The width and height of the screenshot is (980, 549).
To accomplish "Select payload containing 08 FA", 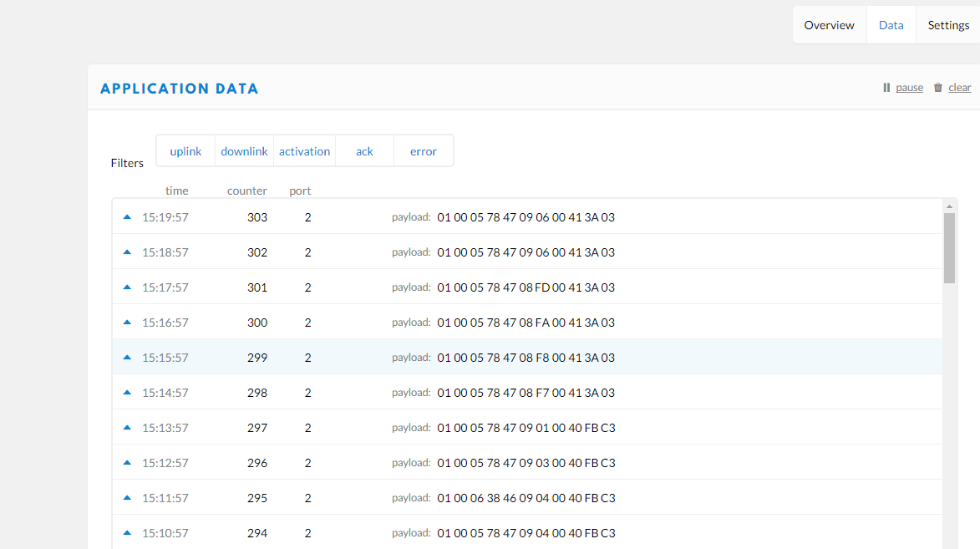I will click(526, 322).
